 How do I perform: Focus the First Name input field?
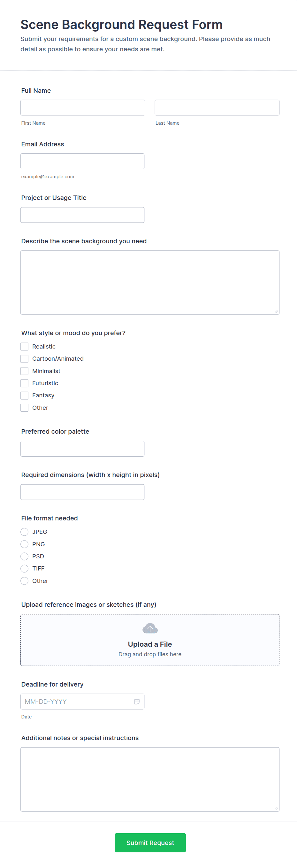(83, 107)
